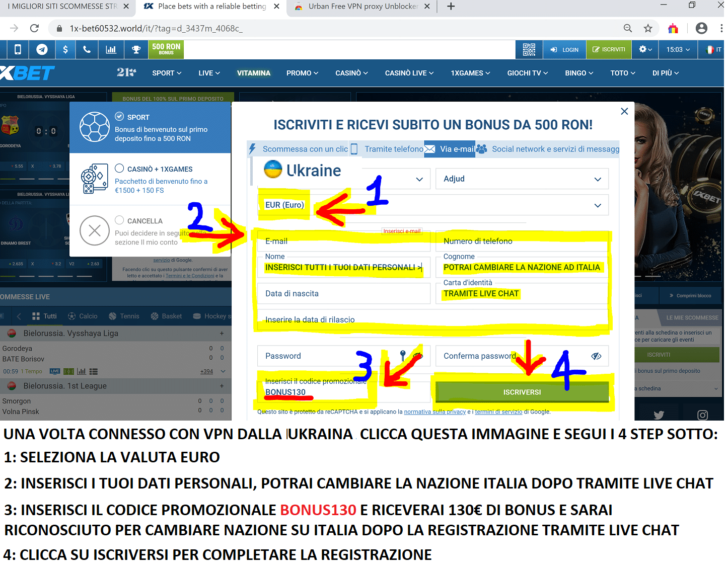Viewport: 728px width, 571px height.
Task: Click the Carta d'identità field
Action: point(522,293)
